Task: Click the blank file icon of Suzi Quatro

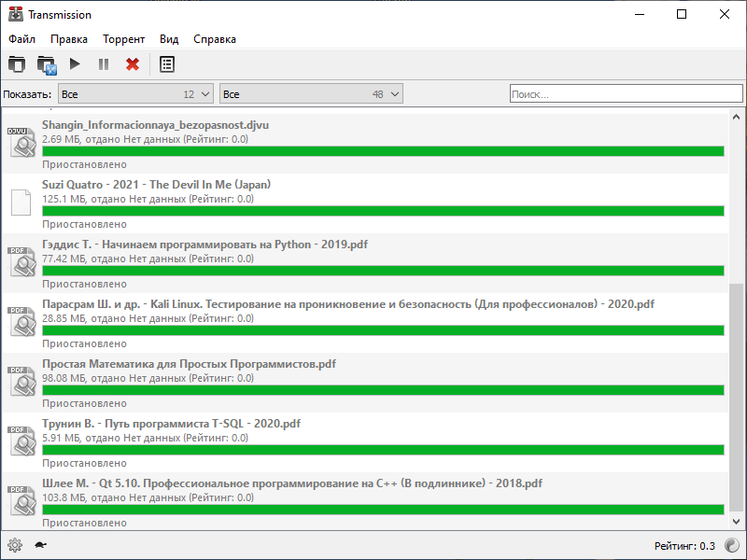Action: pos(21,203)
